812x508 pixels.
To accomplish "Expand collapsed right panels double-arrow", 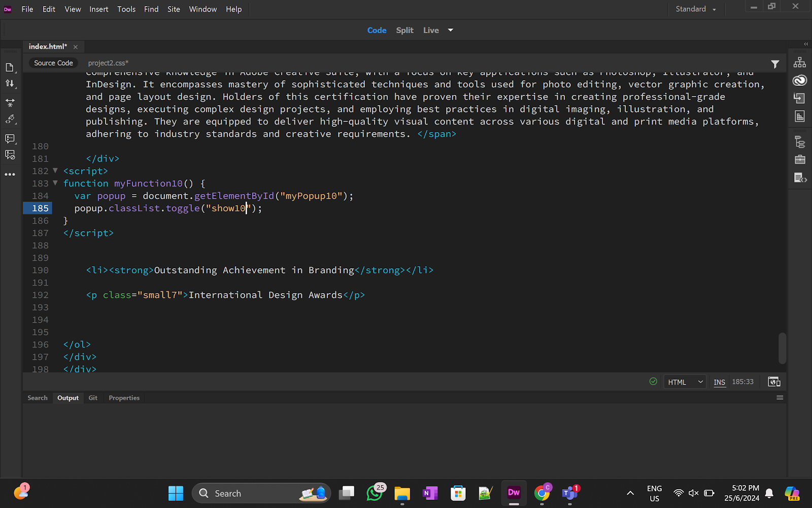I will (x=806, y=44).
